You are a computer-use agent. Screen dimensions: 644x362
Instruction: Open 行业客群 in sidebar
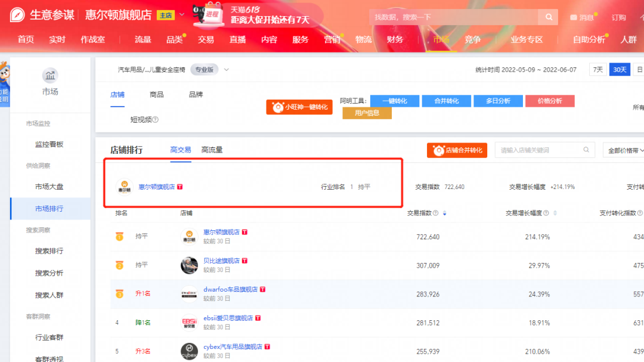click(x=49, y=338)
